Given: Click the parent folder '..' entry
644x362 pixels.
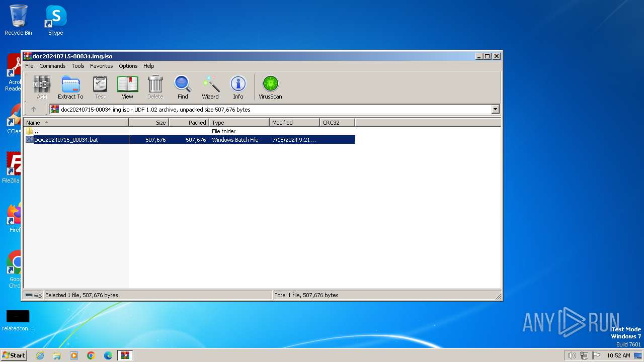Looking at the screenshot, I should click(x=36, y=131).
